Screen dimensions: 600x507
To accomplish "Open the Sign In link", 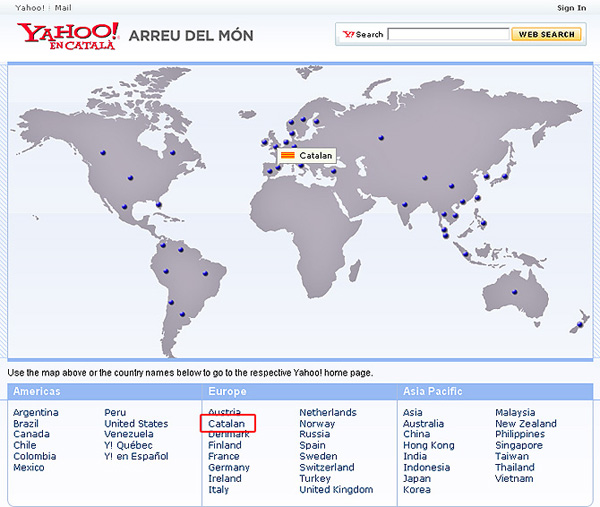I will (571, 8).
